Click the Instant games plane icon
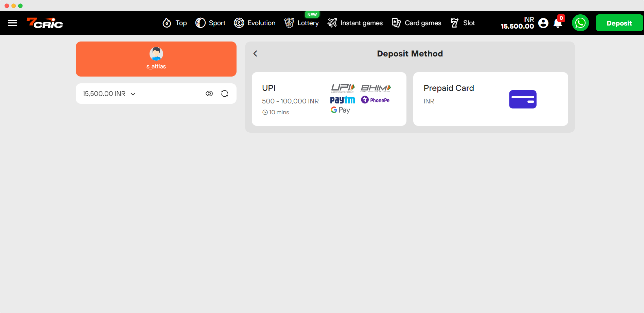Screen dimensions: 644x313 (332, 23)
